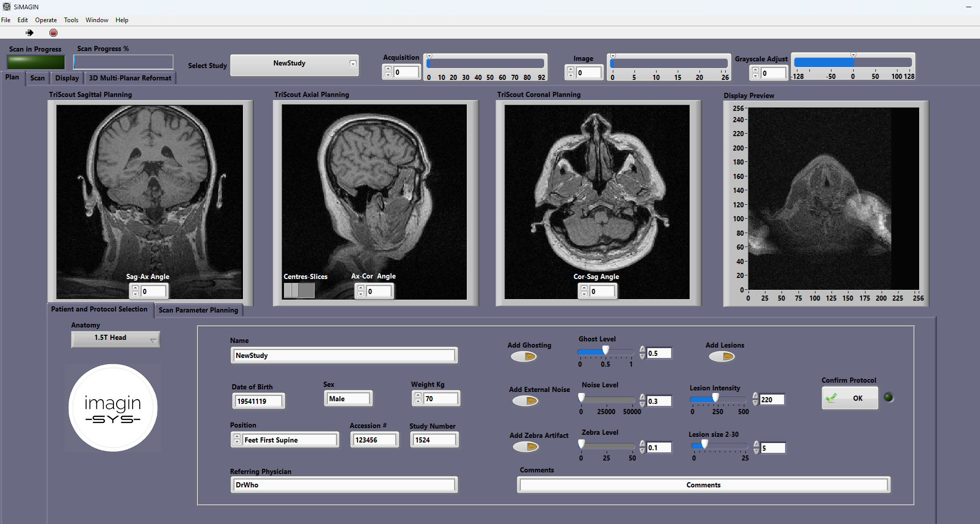Click the Run arrow to start the VI
This screenshot has height=524, width=980.
pos(29,32)
